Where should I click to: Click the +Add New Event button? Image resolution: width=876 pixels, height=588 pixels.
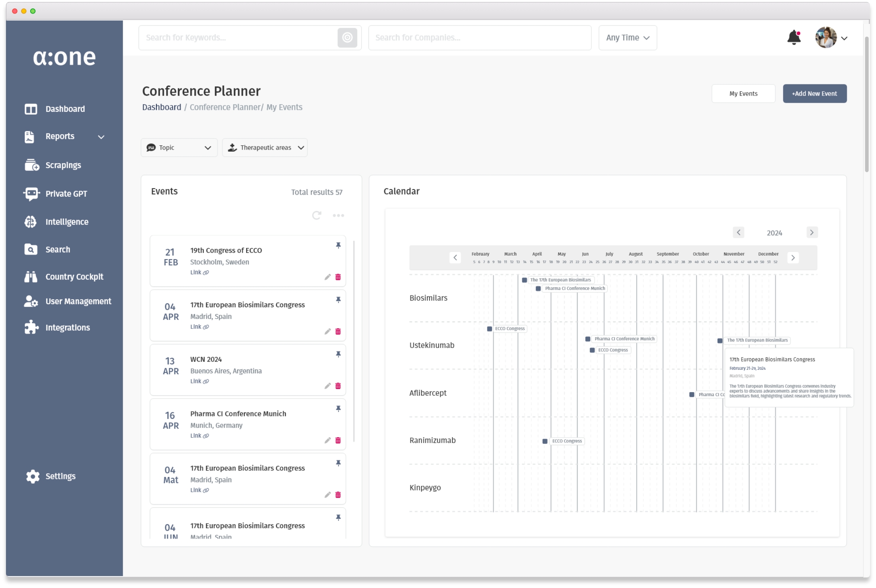pyautogui.click(x=814, y=94)
